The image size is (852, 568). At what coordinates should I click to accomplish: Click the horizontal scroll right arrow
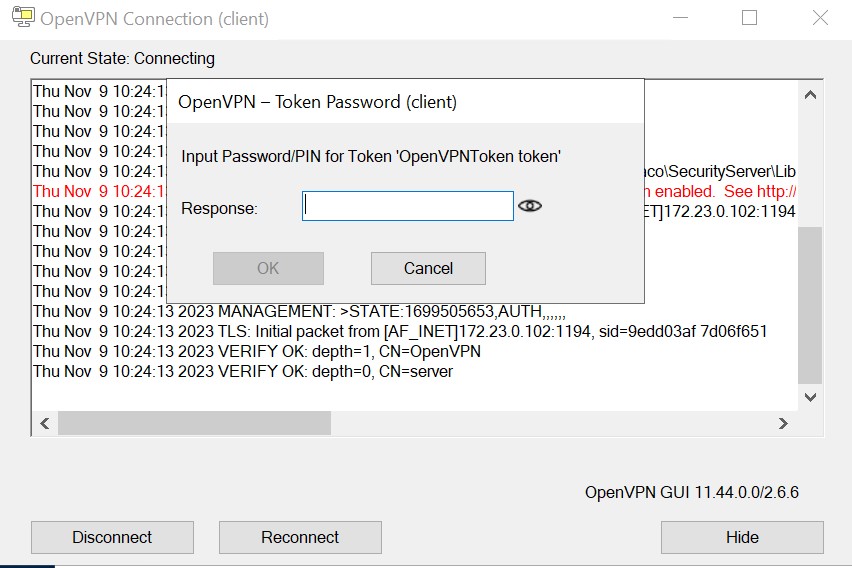(x=783, y=423)
